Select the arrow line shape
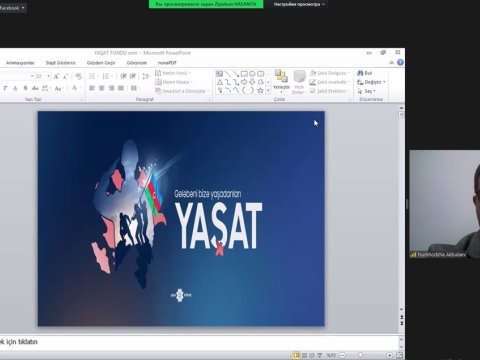The width and height of the screenshot is (480, 360). coord(236,74)
